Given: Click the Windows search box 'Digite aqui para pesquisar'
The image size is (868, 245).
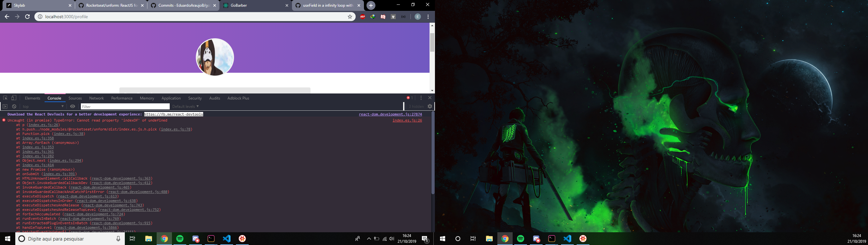Looking at the screenshot, I should (x=70, y=239).
